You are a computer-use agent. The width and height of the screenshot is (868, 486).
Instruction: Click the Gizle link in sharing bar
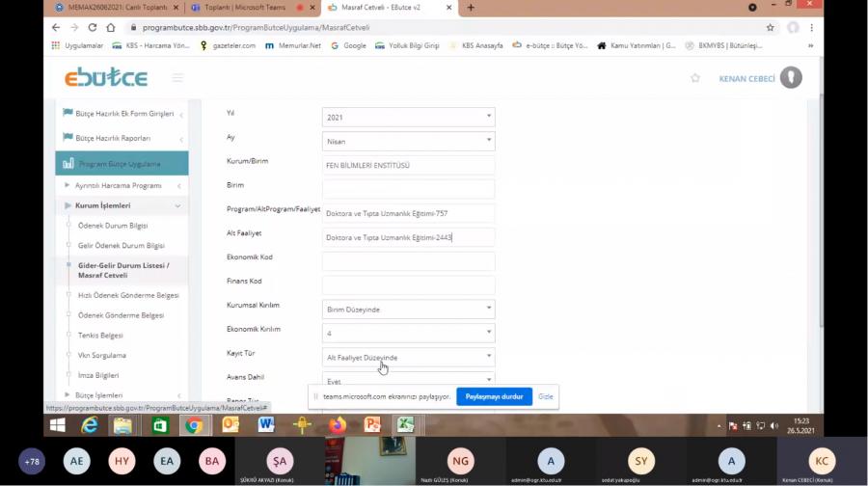pos(546,396)
